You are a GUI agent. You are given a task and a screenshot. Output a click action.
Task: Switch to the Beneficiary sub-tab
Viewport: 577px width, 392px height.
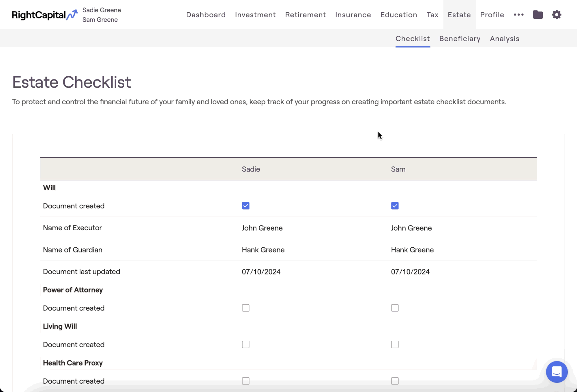coord(460,39)
